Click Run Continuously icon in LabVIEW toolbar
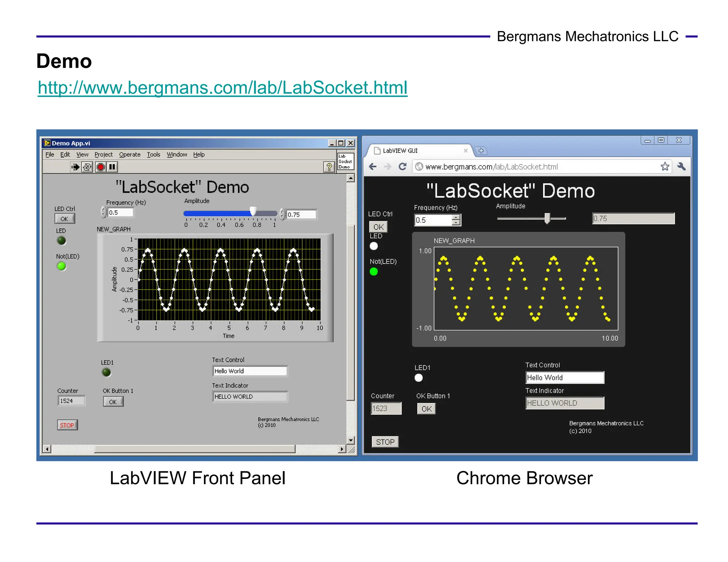728x562 pixels. click(87, 167)
